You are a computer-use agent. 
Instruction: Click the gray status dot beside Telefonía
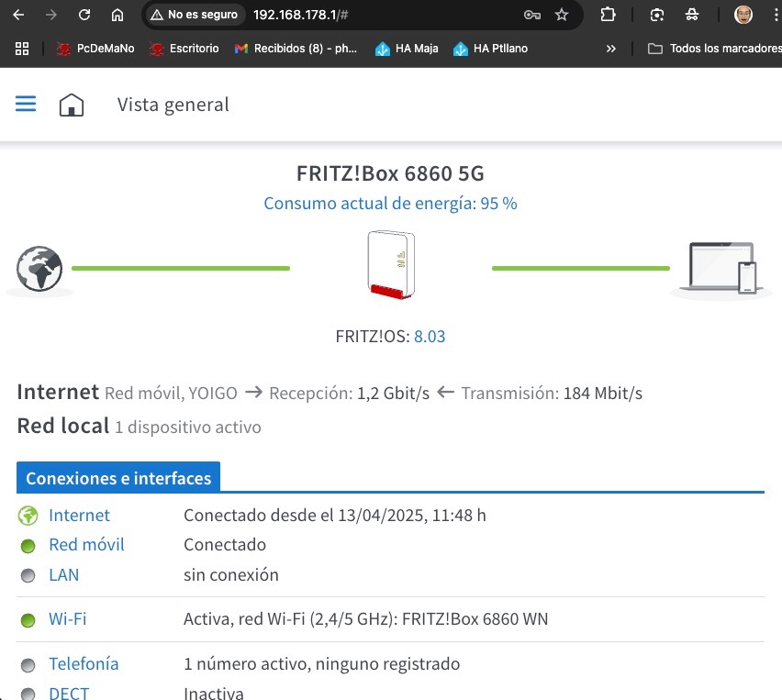point(28,665)
